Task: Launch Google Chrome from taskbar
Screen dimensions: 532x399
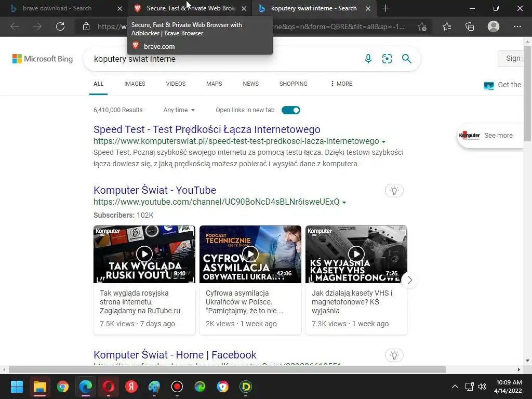Action: point(63,387)
